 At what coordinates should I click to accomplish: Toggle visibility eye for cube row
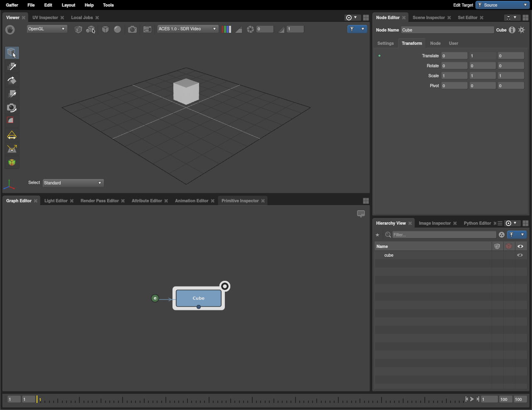pyautogui.click(x=520, y=255)
